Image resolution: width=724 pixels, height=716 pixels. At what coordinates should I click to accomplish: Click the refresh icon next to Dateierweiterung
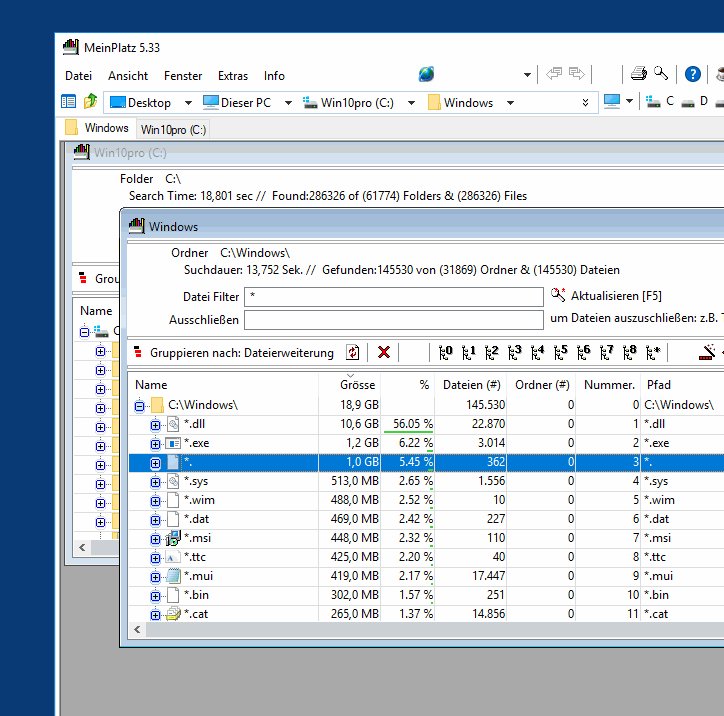[353, 353]
